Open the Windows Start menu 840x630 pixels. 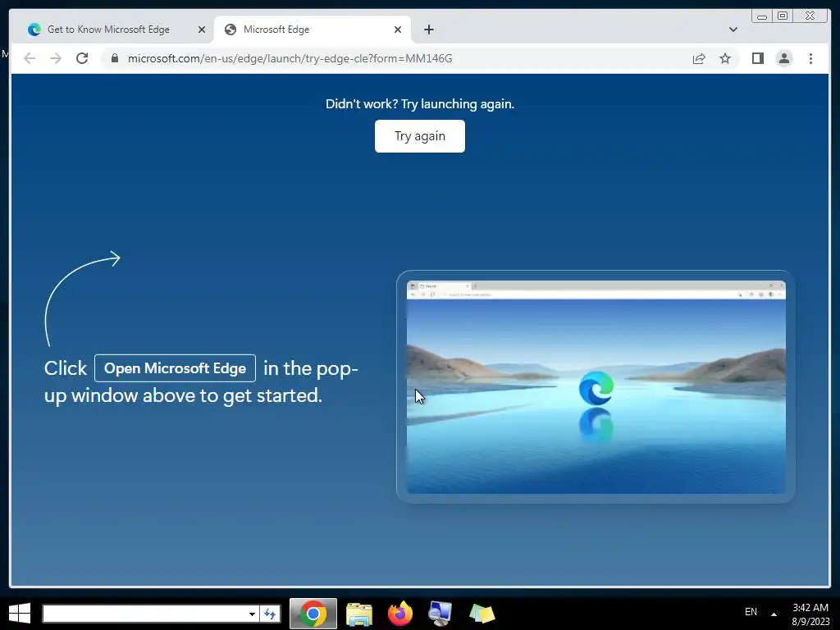(20, 613)
